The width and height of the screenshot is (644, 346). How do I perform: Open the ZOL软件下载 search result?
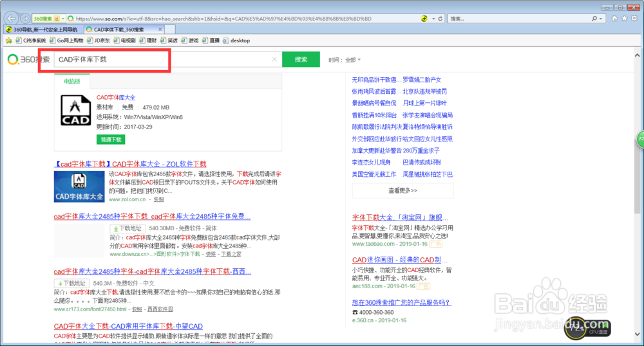pos(130,164)
